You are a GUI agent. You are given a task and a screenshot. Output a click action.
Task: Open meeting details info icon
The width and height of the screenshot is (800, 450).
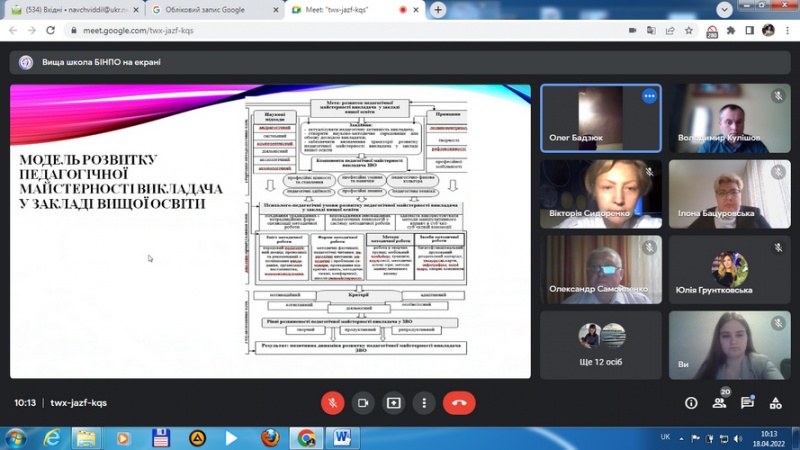point(691,403)
